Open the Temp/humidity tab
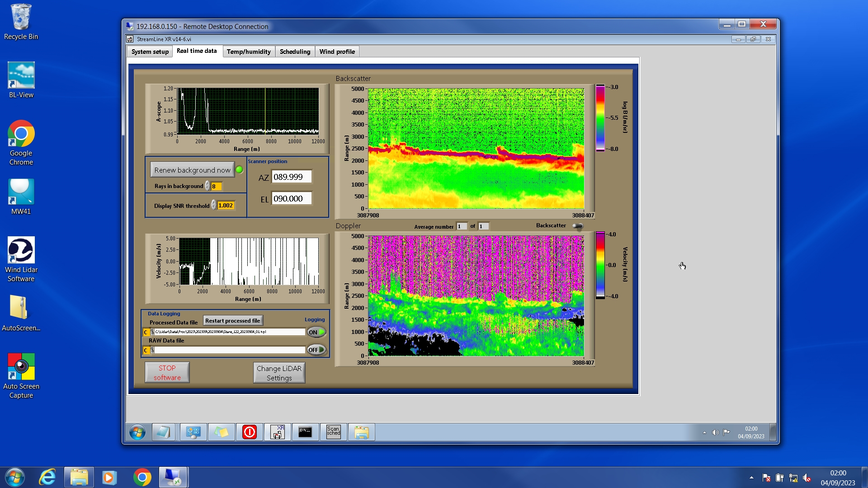Viewport: 868px width, 488px height. (x=249, y=52)
